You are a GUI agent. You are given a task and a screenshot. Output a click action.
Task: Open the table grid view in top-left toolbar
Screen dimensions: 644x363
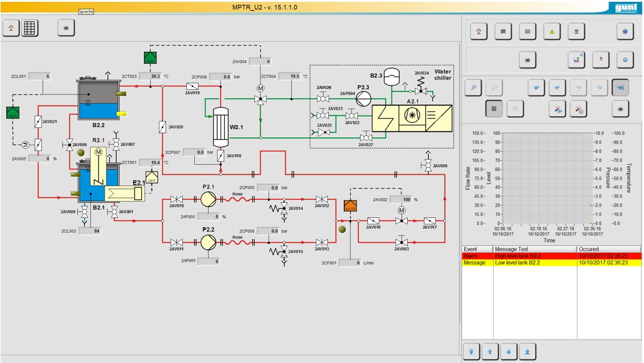point(30,28)
